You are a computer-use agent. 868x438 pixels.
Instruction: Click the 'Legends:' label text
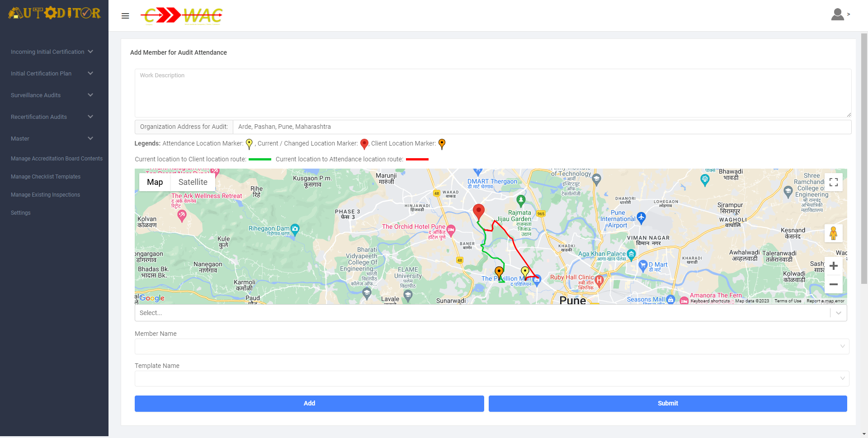pyautogui.click(x=147, y=143)
